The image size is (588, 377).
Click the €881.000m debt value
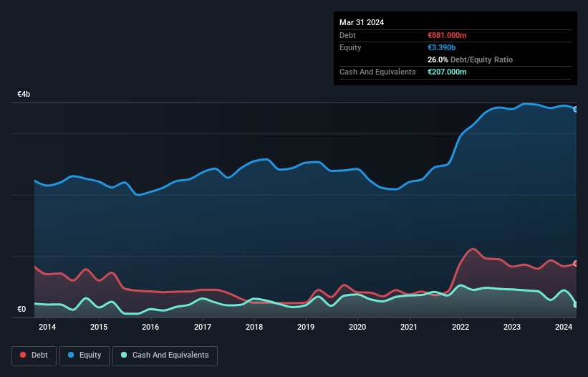click(447, 35)
